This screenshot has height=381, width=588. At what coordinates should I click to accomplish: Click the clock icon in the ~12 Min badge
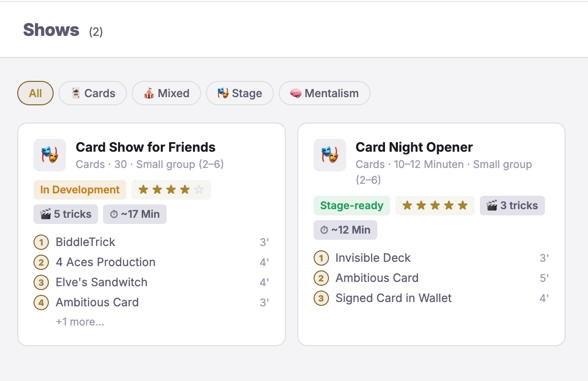click(x=324, y=230)
